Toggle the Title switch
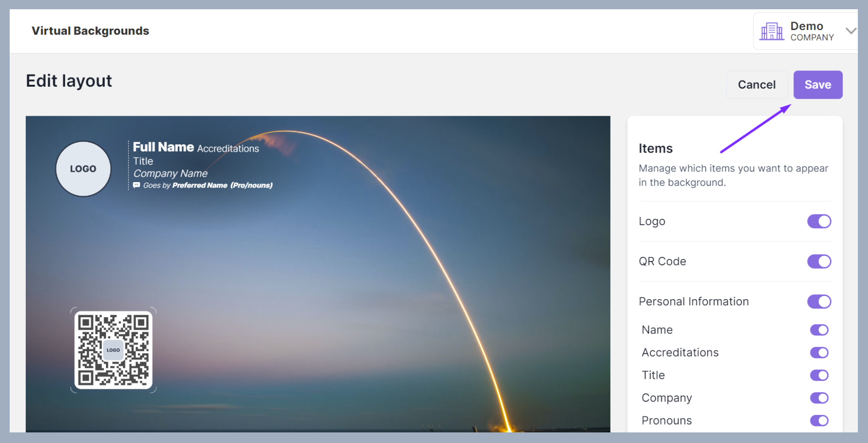868x443 pixels. click(819, 375)
